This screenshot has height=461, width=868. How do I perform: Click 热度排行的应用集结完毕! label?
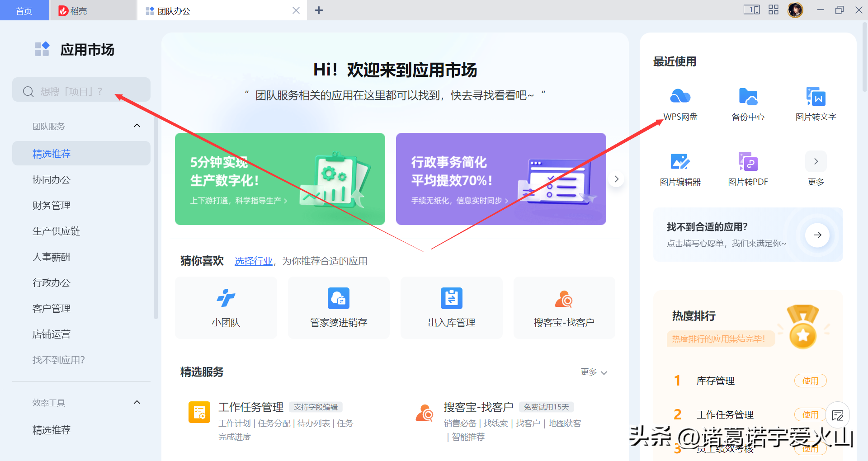(x=720, y=339)
